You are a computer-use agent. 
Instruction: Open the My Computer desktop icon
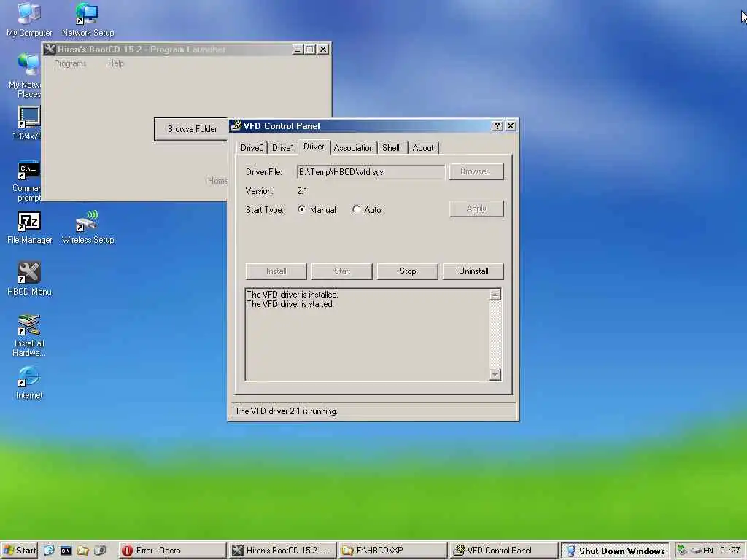click(29, 19)
